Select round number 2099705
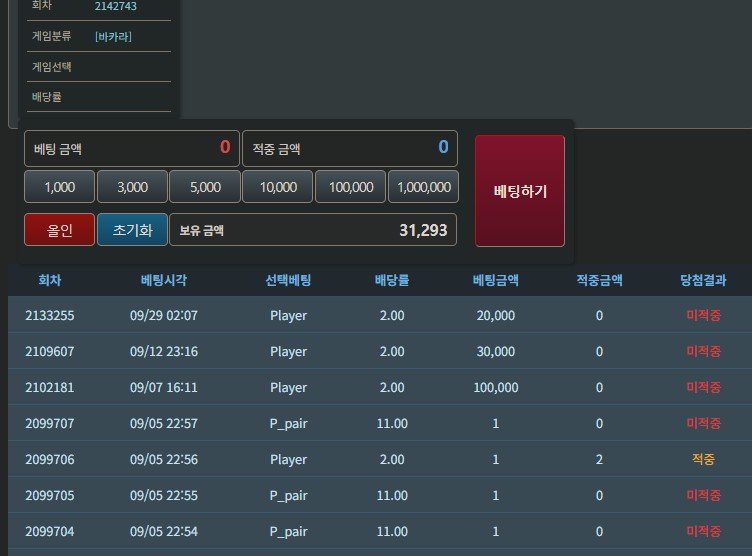Screen dimensions: 752x556 tap(50, 495)
